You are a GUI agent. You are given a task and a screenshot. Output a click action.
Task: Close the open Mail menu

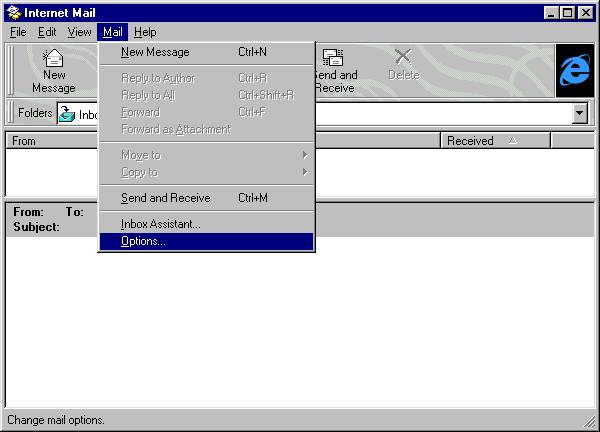tap(112, 32)
